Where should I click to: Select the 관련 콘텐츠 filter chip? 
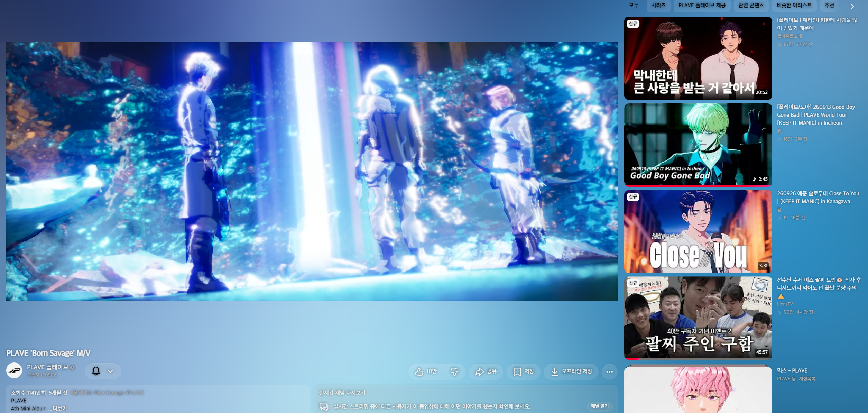coord(751,5)
